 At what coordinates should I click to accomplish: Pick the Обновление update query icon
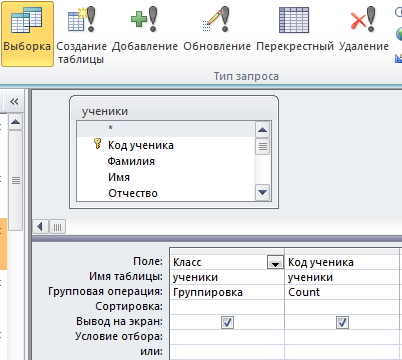[x=217, y=28]
